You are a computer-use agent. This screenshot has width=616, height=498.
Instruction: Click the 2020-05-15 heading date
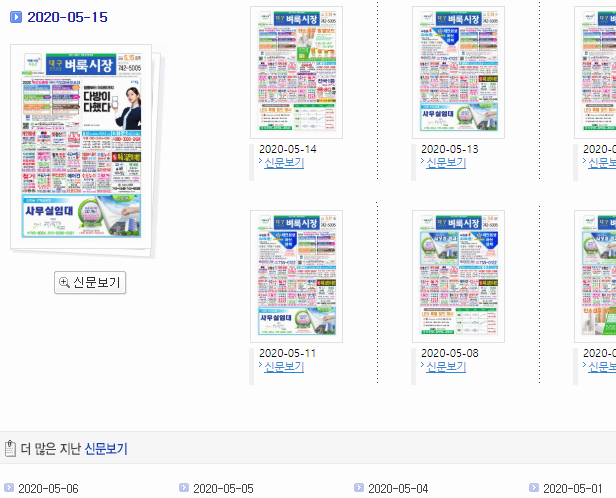[x=67, y=17]
